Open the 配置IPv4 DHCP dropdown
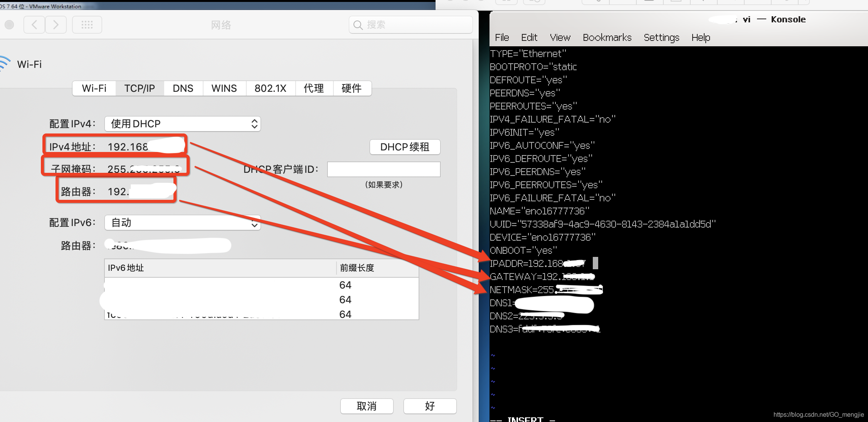868x422 pixels. tap(183, 124)
